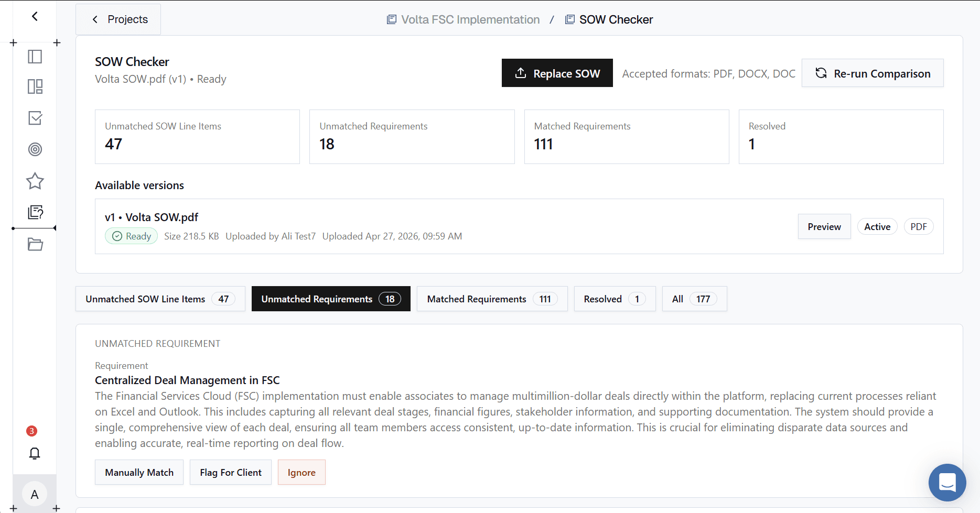Show the All 177 tab

pyautogui.click(x=694, y=299)
